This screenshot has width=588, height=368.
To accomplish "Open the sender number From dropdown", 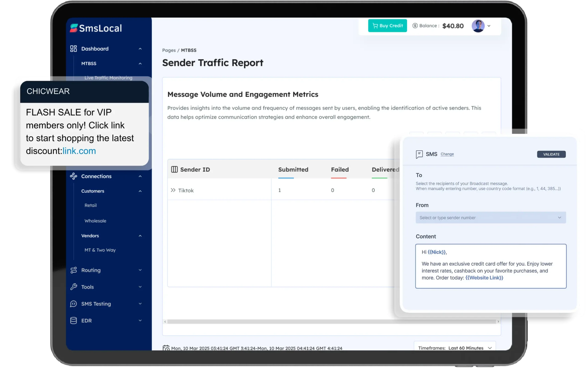I will click(x=490, y=218).
